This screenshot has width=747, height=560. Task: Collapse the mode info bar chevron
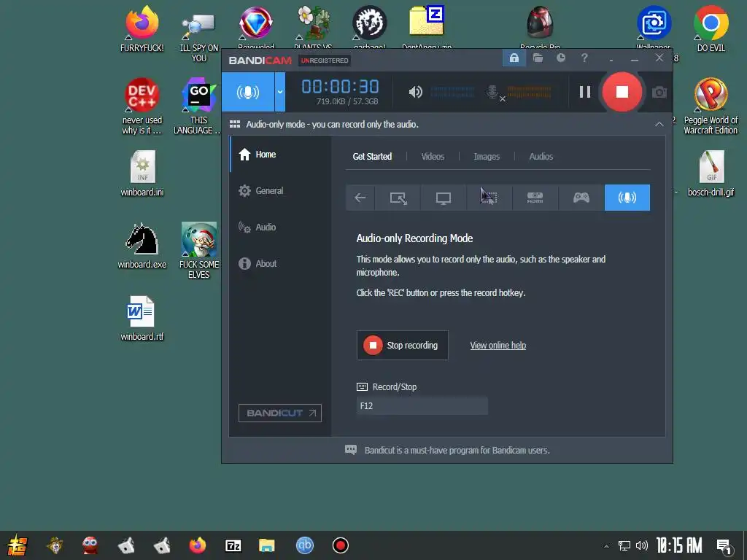pos(659,124)
